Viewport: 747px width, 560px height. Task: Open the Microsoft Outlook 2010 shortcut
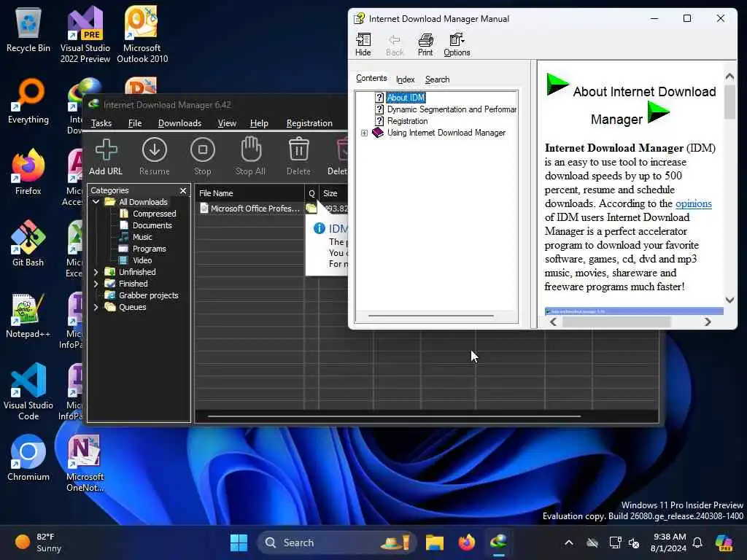coord(142,34)
